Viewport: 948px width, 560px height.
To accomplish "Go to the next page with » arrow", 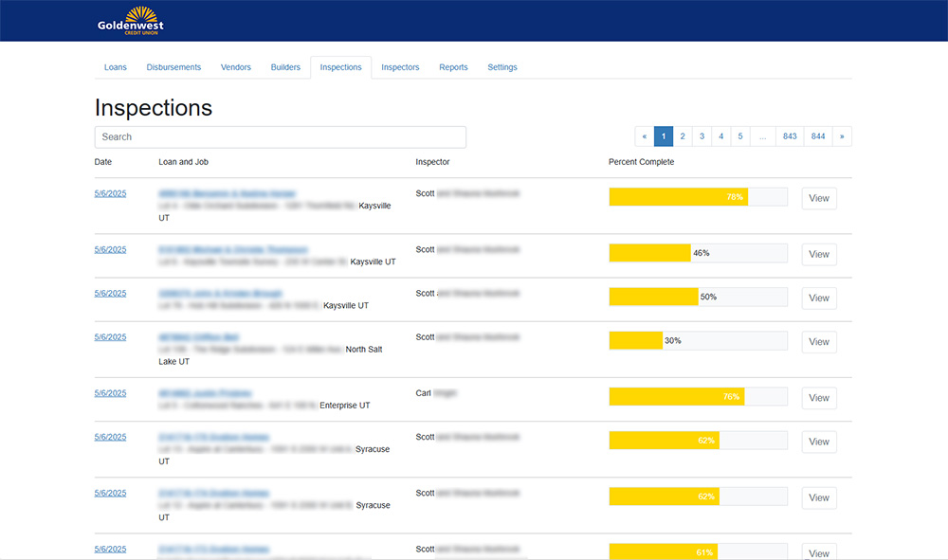I will 842,136.
